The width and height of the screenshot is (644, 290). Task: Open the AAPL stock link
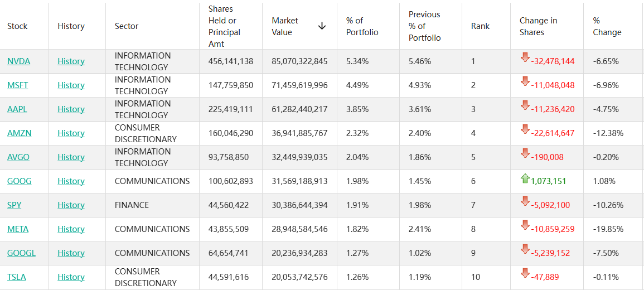click(x=17, y=109)
